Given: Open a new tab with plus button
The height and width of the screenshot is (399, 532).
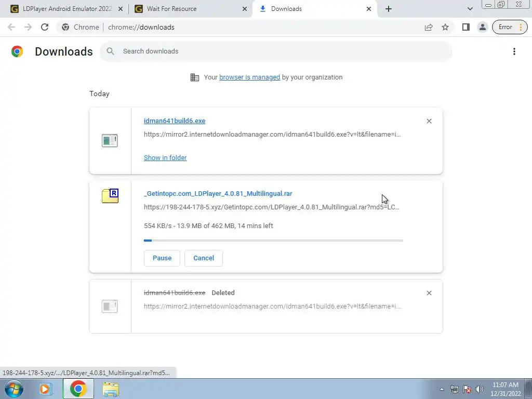Looking at the screenshot, I should 389,9.
